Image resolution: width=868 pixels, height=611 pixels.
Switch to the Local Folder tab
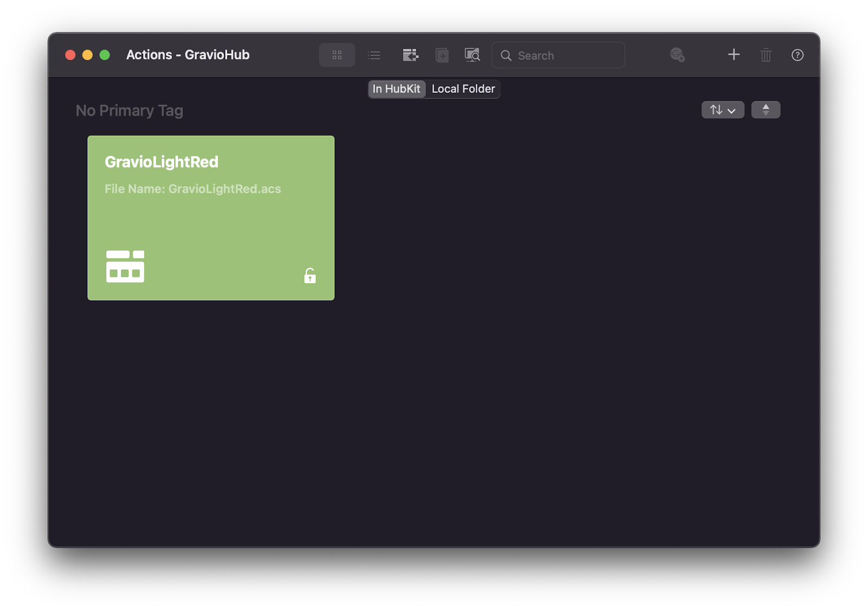pos(463,88)
